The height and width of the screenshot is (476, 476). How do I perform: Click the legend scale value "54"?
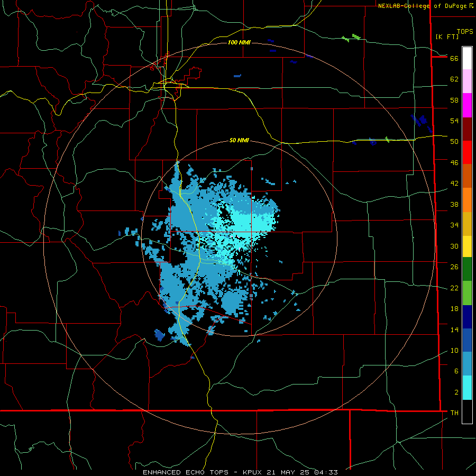point(454,121)
